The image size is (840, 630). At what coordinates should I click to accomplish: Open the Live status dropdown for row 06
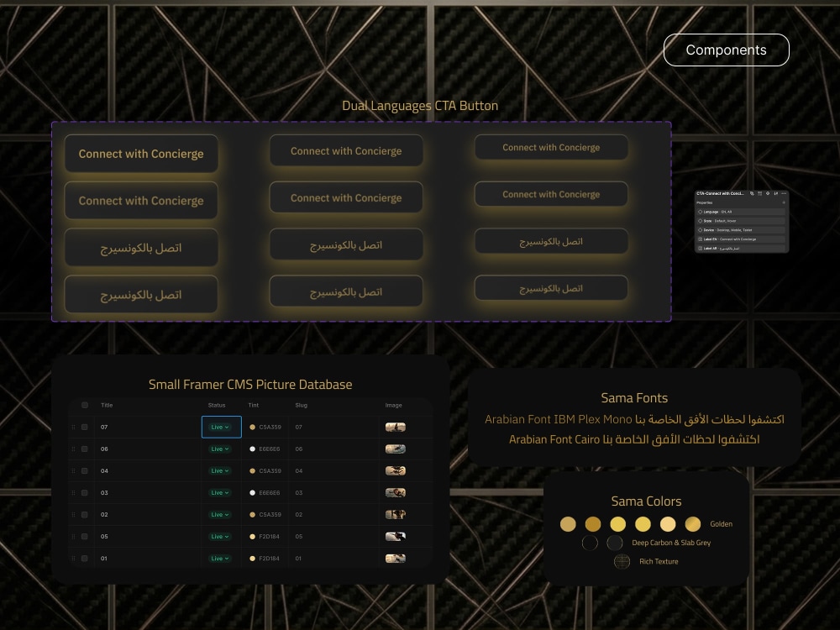[x=219, y=449]
